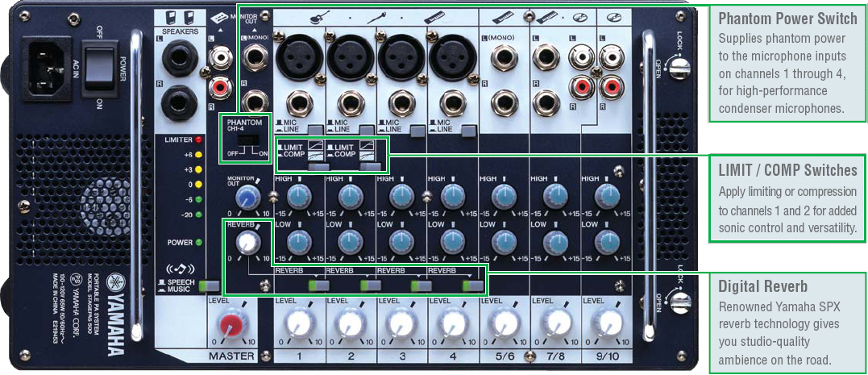The width and height of the screenshot is (868, 375).
Task: Click the channel 2 LOW EQ knob
Action: point(351,241)
